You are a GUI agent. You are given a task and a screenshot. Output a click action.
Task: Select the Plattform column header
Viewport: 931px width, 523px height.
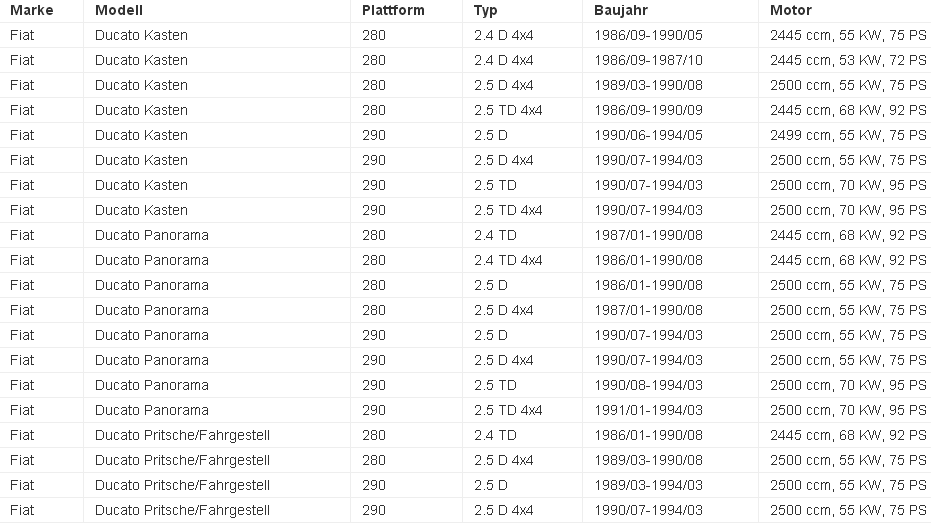pos(393,10)
